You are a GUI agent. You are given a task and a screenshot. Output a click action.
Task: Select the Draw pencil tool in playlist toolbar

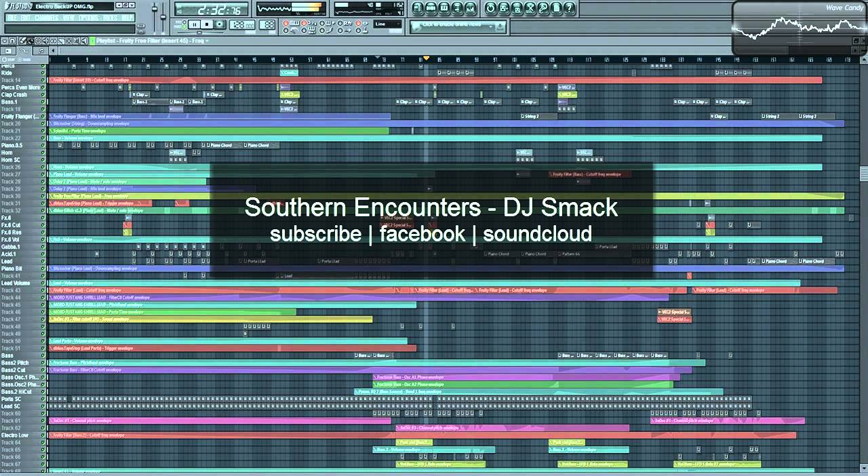[22, 41]
